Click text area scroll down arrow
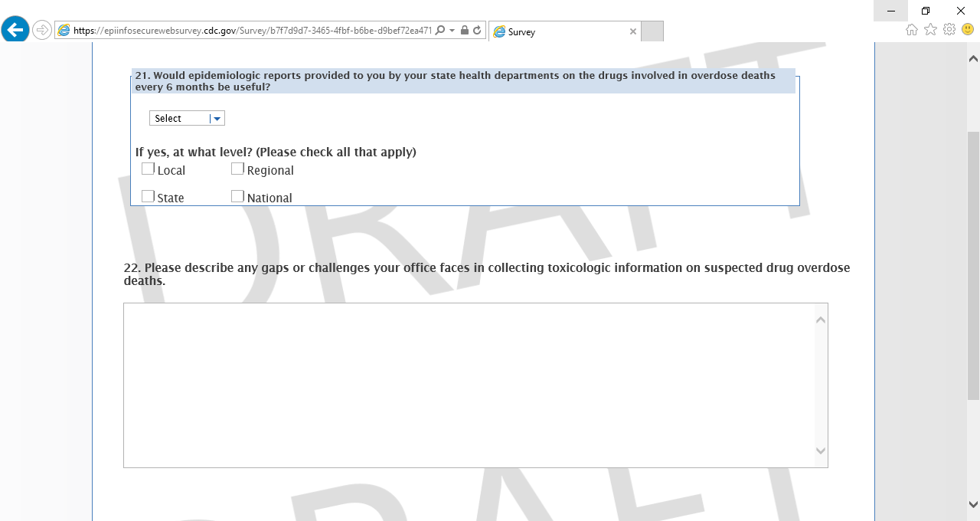Image resolution: width=980 pixels, height=521 pixels. [x=821, y=451]
